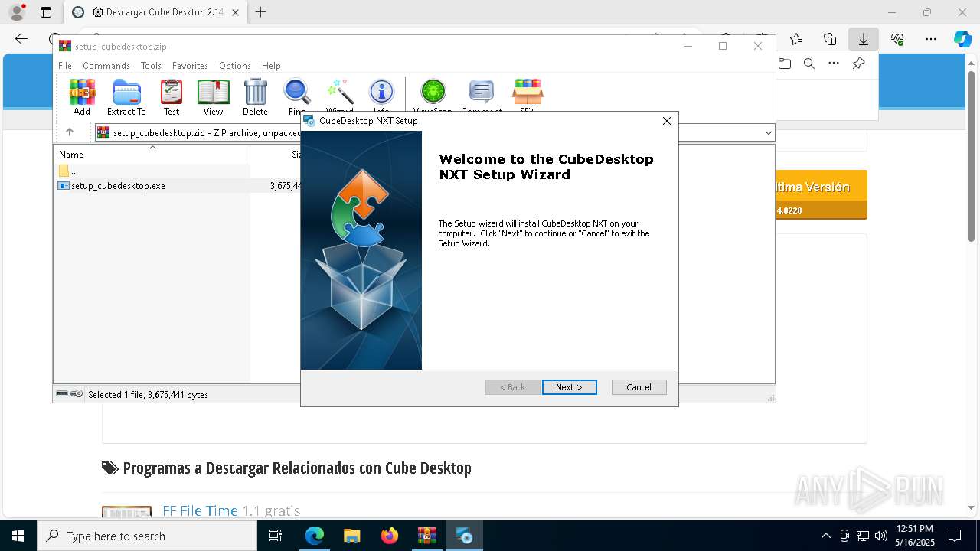
Task: Open Edge tab actions menu icon
Action: 46,12
